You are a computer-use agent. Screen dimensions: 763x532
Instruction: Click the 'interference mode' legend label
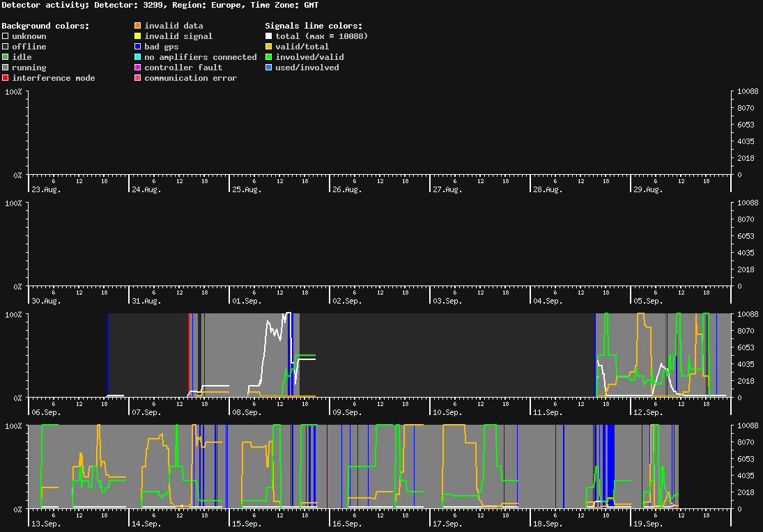coord(54,78)
